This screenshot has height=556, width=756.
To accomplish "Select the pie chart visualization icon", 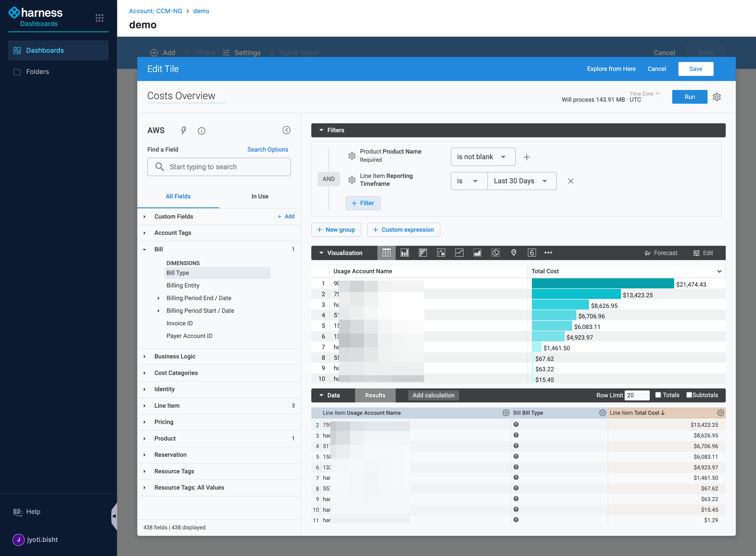I will [x=496, y=253].
